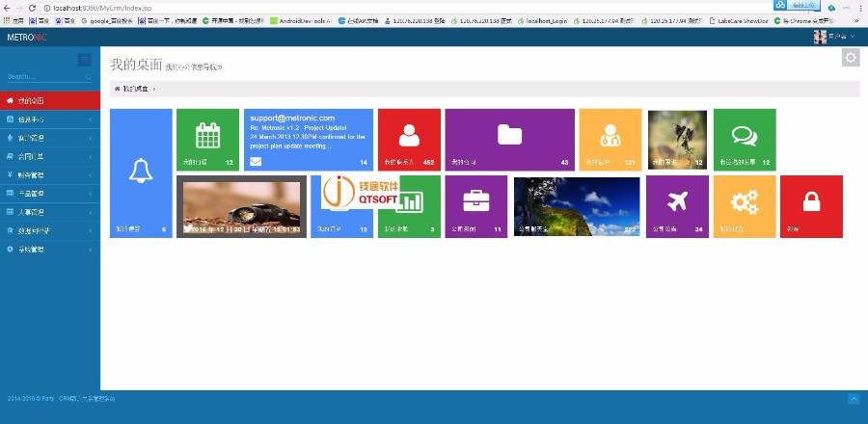Screen dimensions: 868x424
Task: Focus the sidebar Search field
Action: tap(45, 77)
